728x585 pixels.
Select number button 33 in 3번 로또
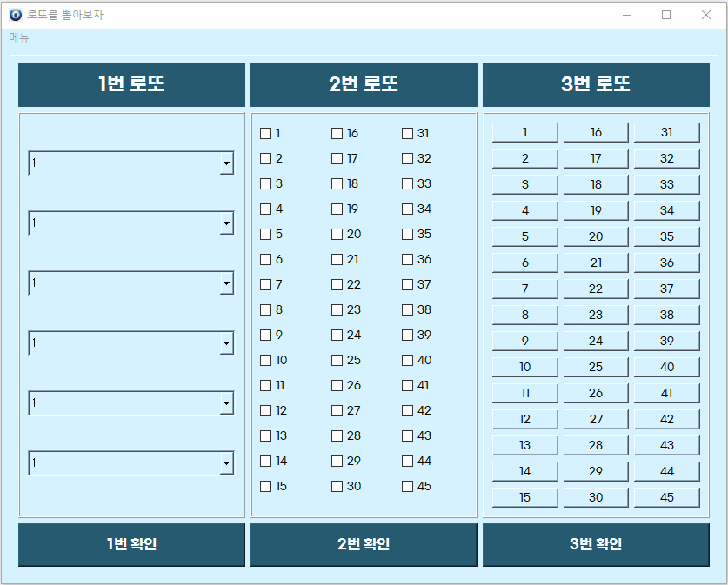coord(667,184)
